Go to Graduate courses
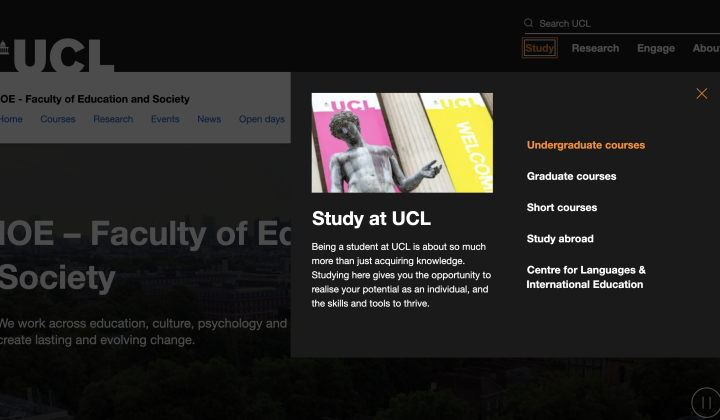The height and width of the screenshot is (420, 720). tap(571, 176)
